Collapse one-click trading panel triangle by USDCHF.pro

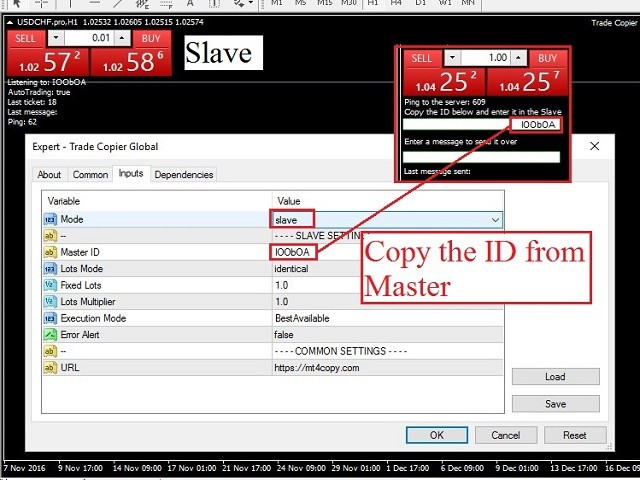click(x=10, y=22)
